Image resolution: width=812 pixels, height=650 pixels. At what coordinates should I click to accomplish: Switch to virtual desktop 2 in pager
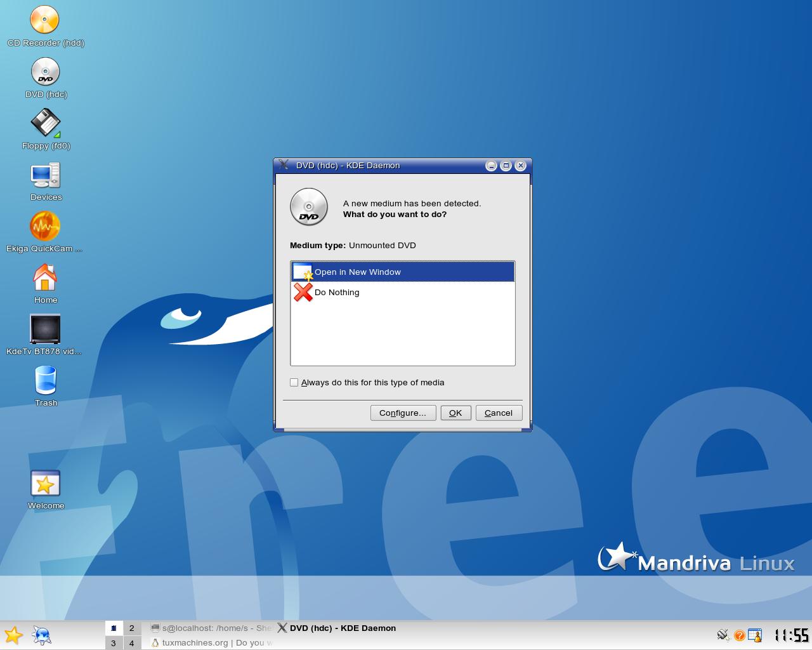coord(132,628)
